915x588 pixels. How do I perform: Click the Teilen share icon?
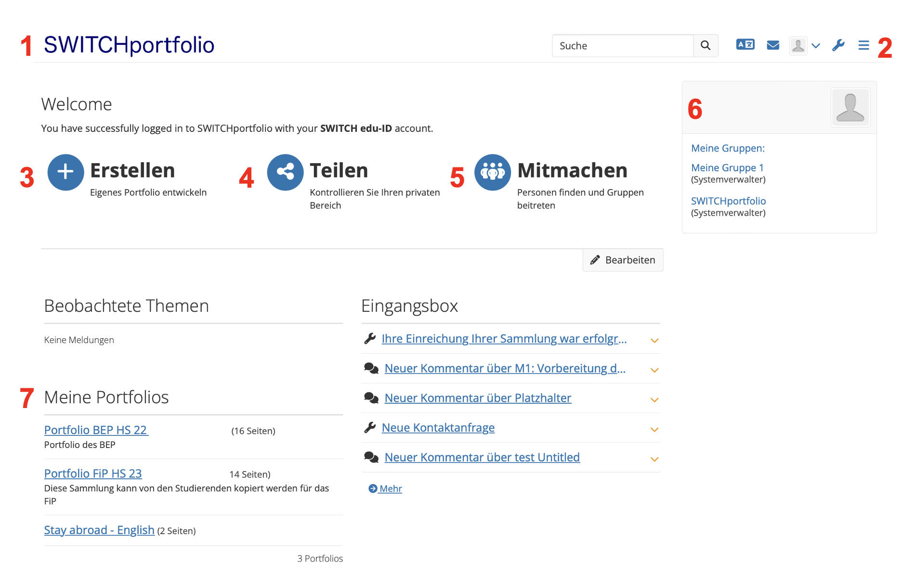pos(285,172)
